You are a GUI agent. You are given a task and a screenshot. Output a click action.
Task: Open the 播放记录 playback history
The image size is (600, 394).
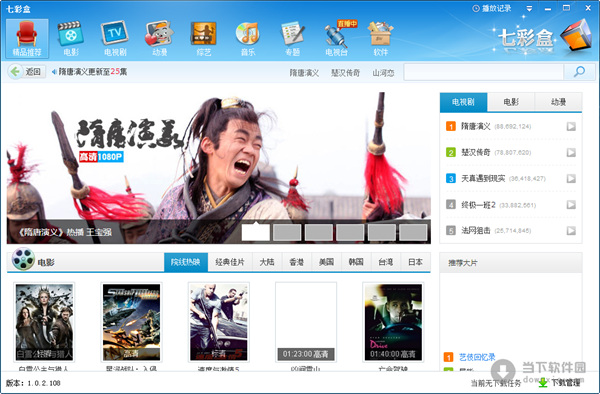[492, 8]
